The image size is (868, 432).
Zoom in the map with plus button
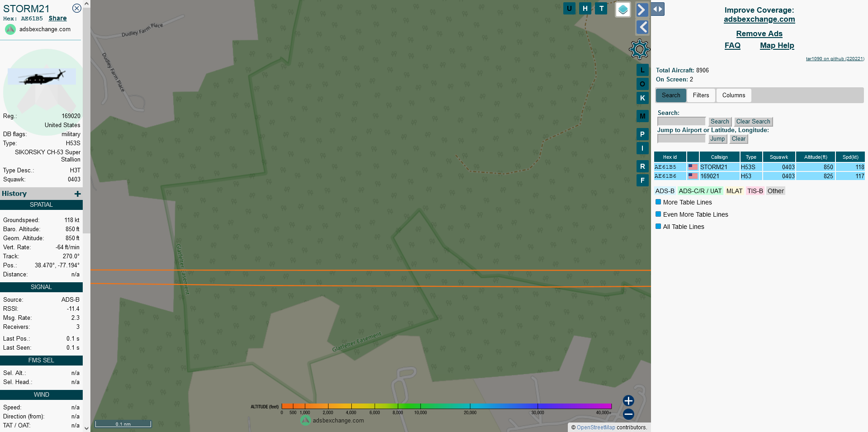point(628,401)
